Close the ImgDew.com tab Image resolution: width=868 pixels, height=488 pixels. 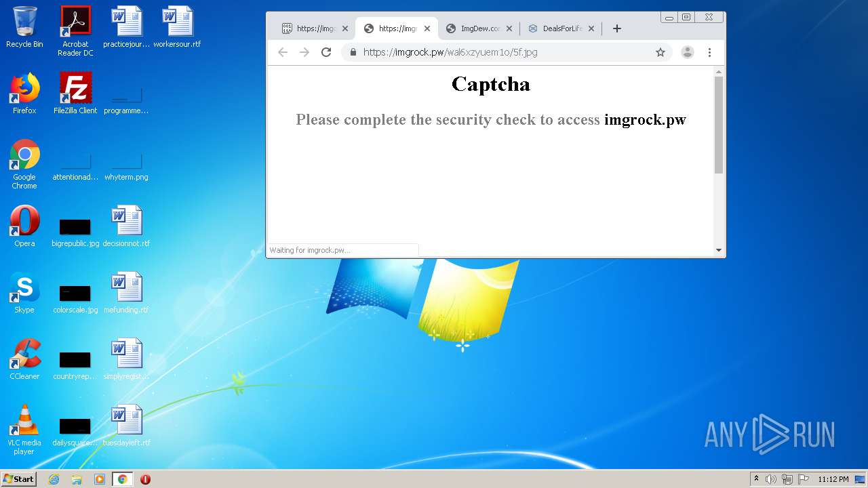coord(509,28)
